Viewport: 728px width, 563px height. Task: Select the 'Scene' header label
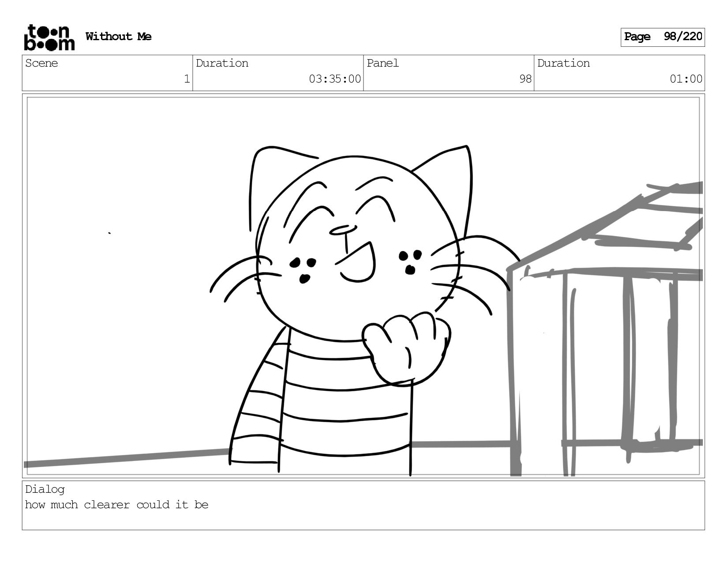[x=41, y=63]
